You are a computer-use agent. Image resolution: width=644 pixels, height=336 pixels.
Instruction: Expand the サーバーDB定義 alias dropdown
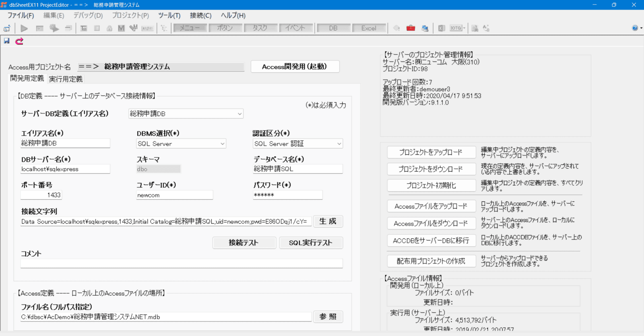click(239, 114)
